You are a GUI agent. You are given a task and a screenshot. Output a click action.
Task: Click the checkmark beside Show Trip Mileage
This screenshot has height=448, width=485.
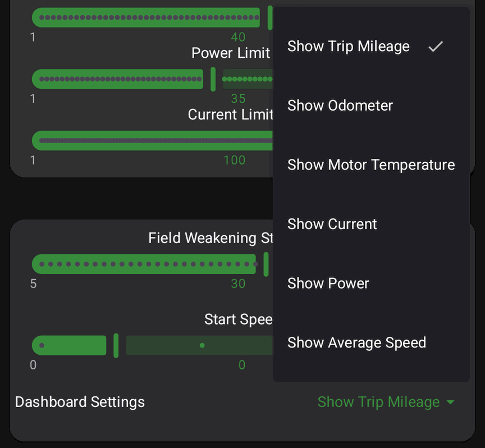coord(436,47)
